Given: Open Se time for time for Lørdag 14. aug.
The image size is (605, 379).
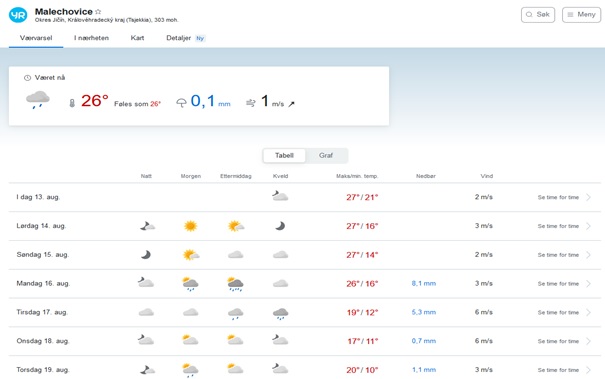Looking at the screenshot, I should [558, 226].
